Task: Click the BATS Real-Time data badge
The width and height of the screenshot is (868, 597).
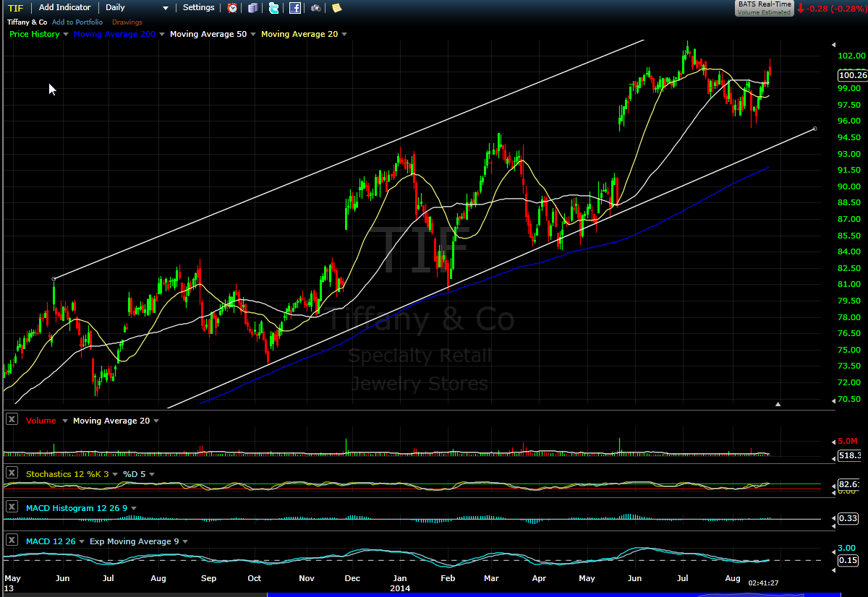Action: coord(764,8)
